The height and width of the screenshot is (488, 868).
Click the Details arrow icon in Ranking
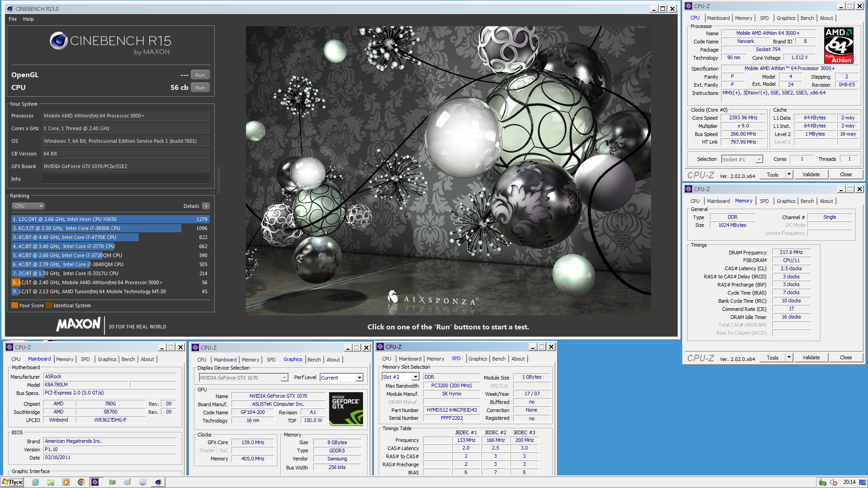pyautogui.click(x=206, y=206)
